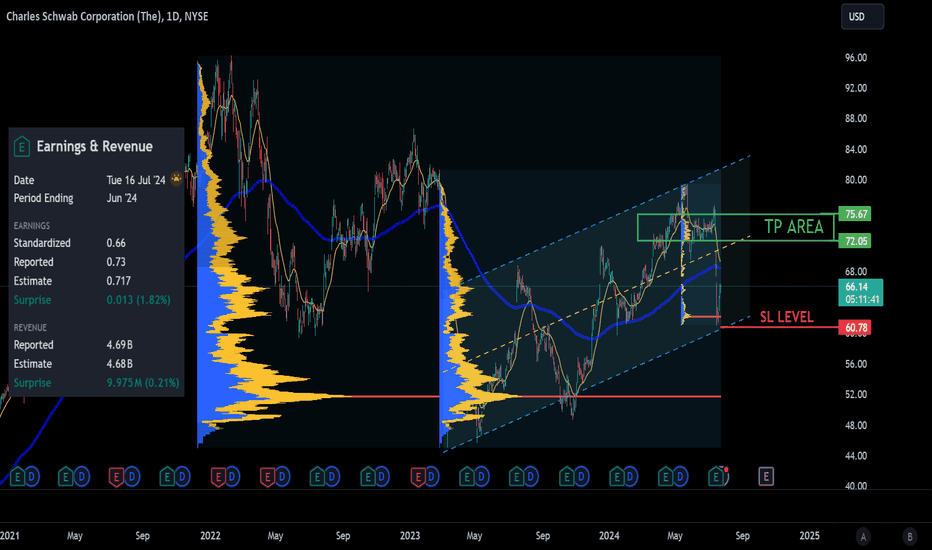Open the May 2023 dividend D marker
The width and height of the screenshot is (932, 550).
(x=482, y=477)
